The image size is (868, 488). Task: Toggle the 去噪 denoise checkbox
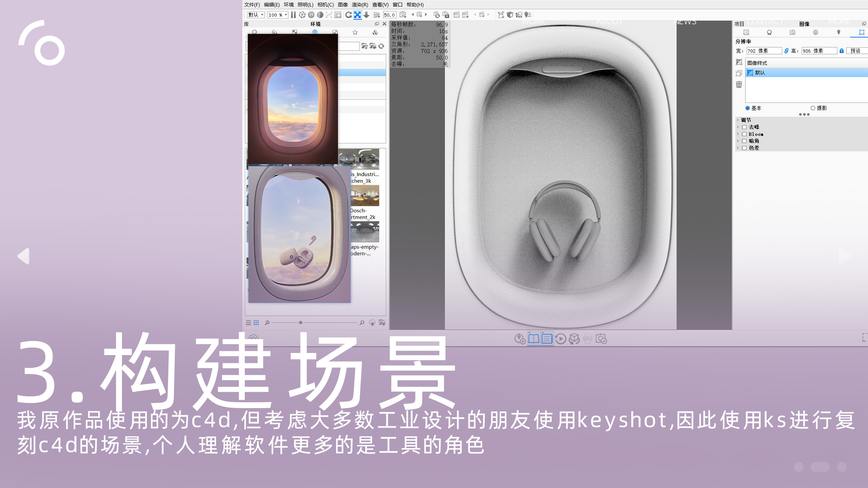(744, 127)
